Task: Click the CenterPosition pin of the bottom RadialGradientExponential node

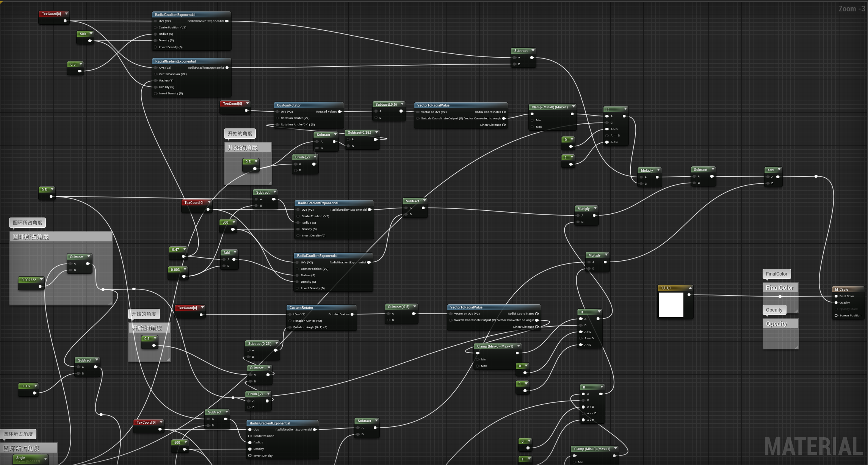Action: (250, 436)
